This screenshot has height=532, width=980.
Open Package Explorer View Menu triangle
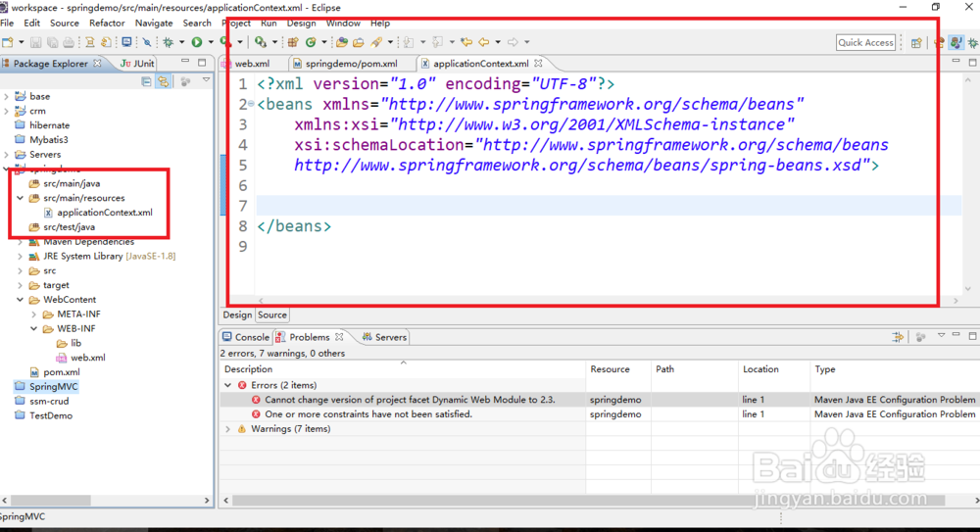[206, 80]
